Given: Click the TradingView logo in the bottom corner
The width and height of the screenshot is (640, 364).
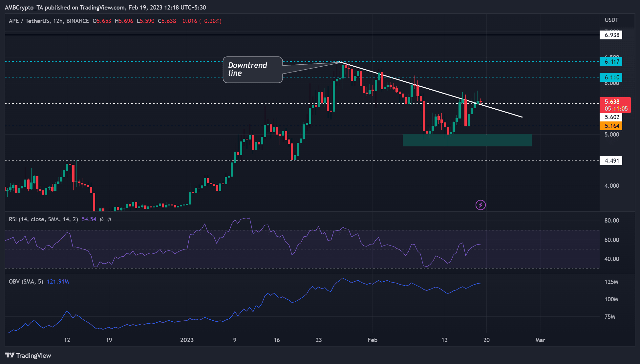Looking at the screenshot, I should click(28, 355).
